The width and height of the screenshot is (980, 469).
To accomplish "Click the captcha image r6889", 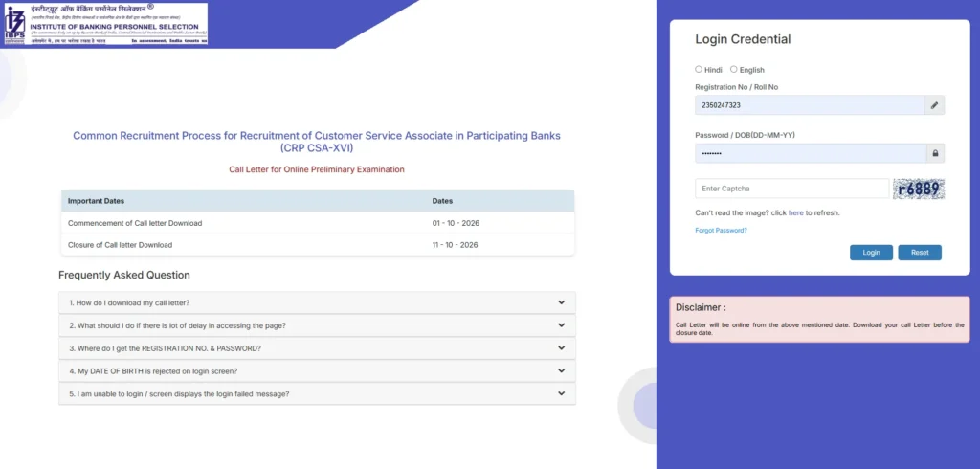I will tap(918, 189).
